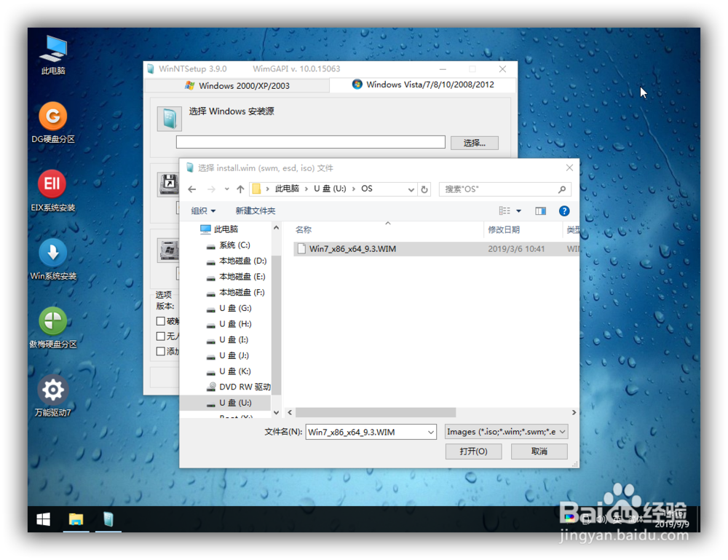Select 此电脑 in navigation tree
The height and width of the screenshot is (560, 728).
point(218,229)
